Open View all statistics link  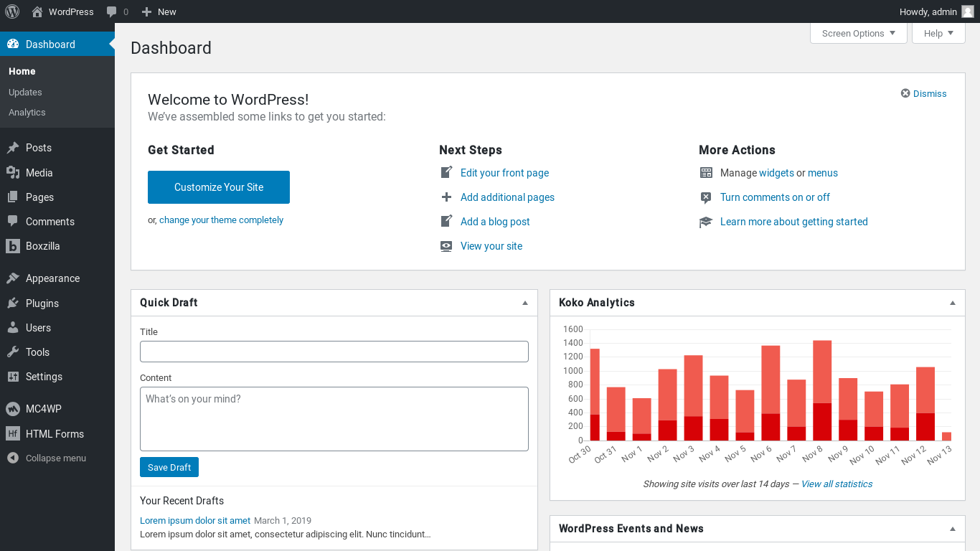point(837,484)
